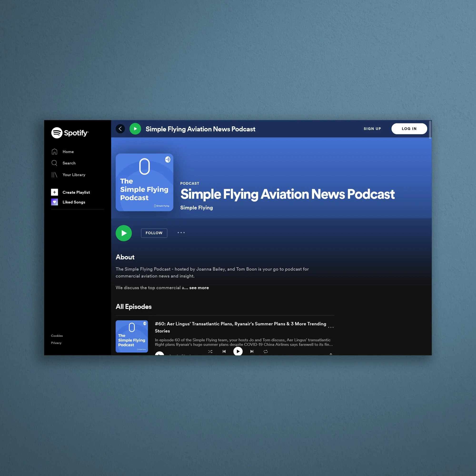Click the SIGN UP link
Image resolution: width=476 pixels, height=476 pixels.
372,129
